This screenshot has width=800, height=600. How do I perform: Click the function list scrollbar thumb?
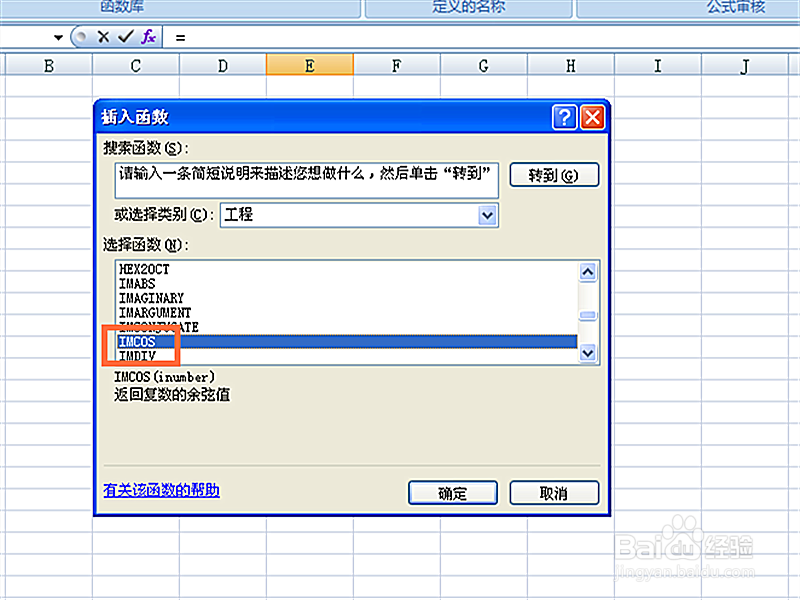pyautogui.click(x=588, y=315)
